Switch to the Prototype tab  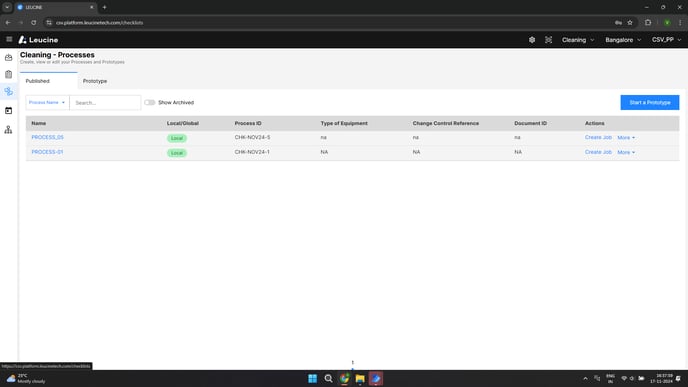[95, 81]
